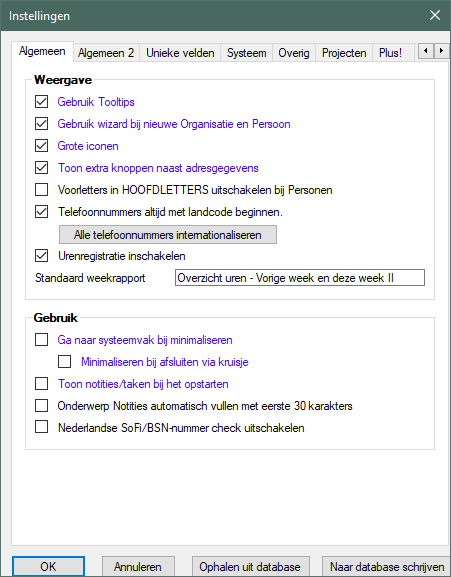Check Onderwerp Notities automatisch vullen option
451x577 pixels.
click(x=41, y=406)
